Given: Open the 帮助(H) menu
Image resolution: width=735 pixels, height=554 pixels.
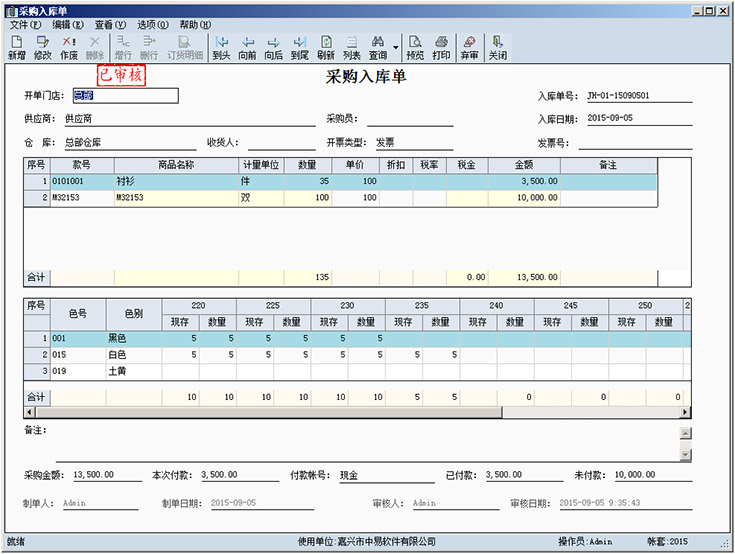Looking at the screenshot, I should 195,24.
